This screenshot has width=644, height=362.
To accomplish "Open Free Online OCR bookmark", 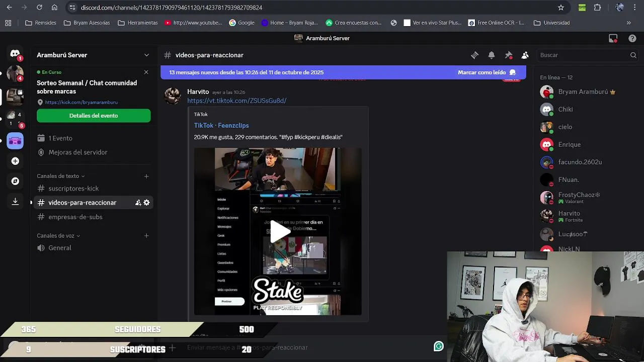I will point(496,23).
